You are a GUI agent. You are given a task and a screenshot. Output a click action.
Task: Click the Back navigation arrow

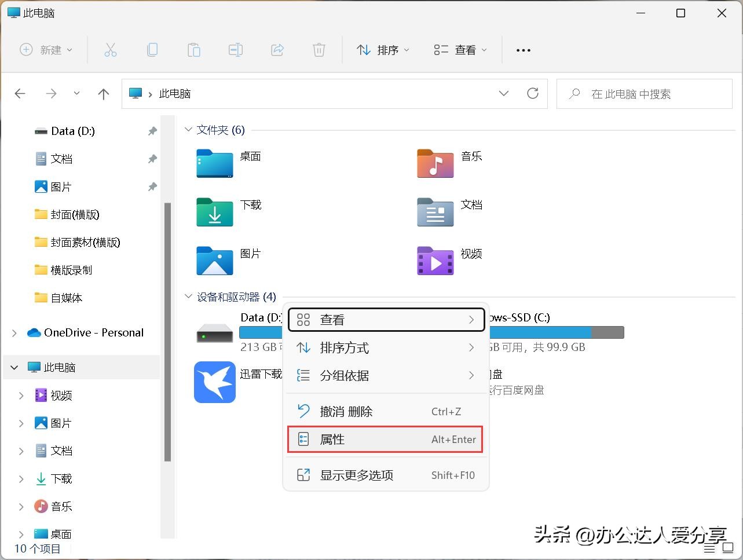point(20,93)
